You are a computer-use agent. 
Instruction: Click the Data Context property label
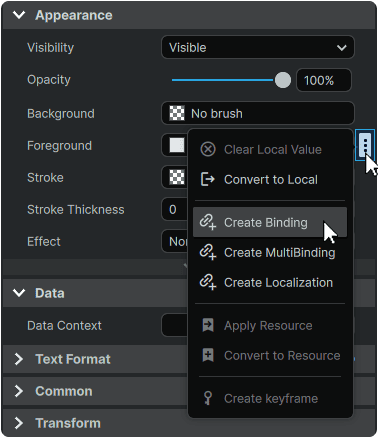point(64,325)
